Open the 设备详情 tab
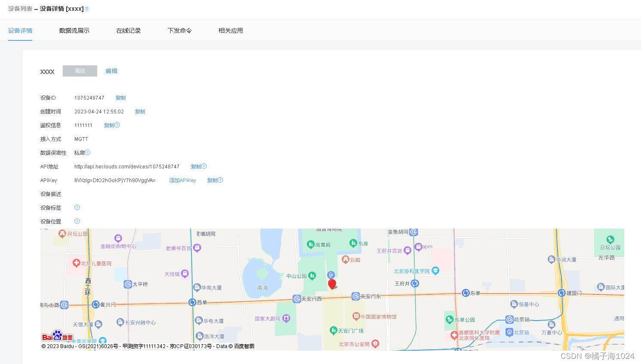Screen dimensions: 641x364 20,31
